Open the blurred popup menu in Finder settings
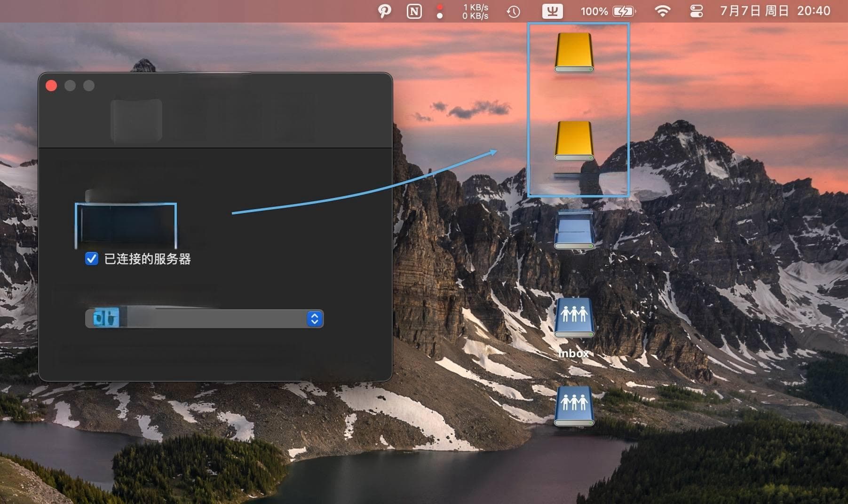 tap(204, 319)
